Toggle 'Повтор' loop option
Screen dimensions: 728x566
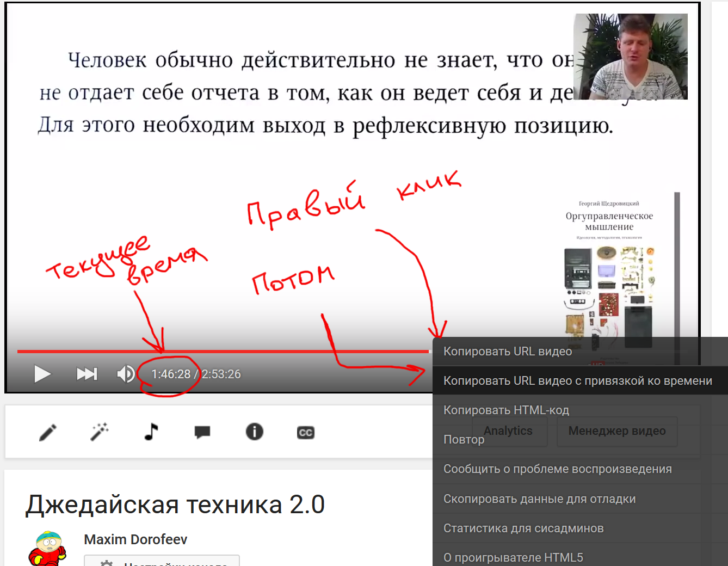click(x=464, y=440)
